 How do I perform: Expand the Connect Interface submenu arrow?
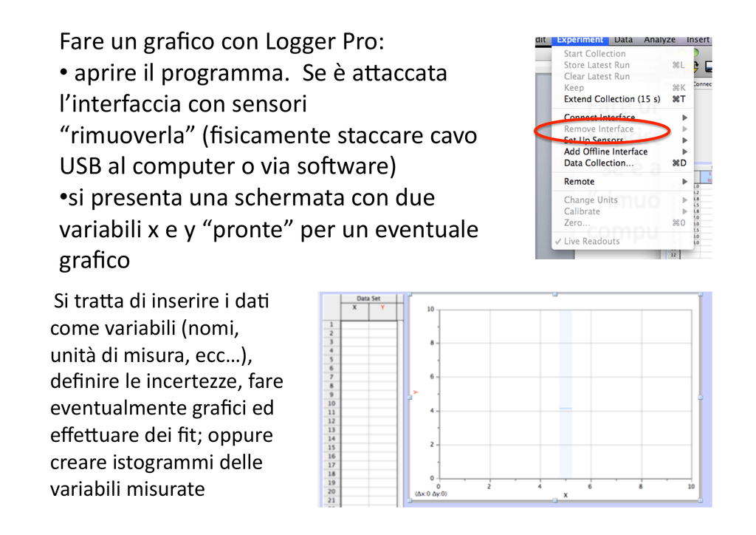click(x=684, y=117)
